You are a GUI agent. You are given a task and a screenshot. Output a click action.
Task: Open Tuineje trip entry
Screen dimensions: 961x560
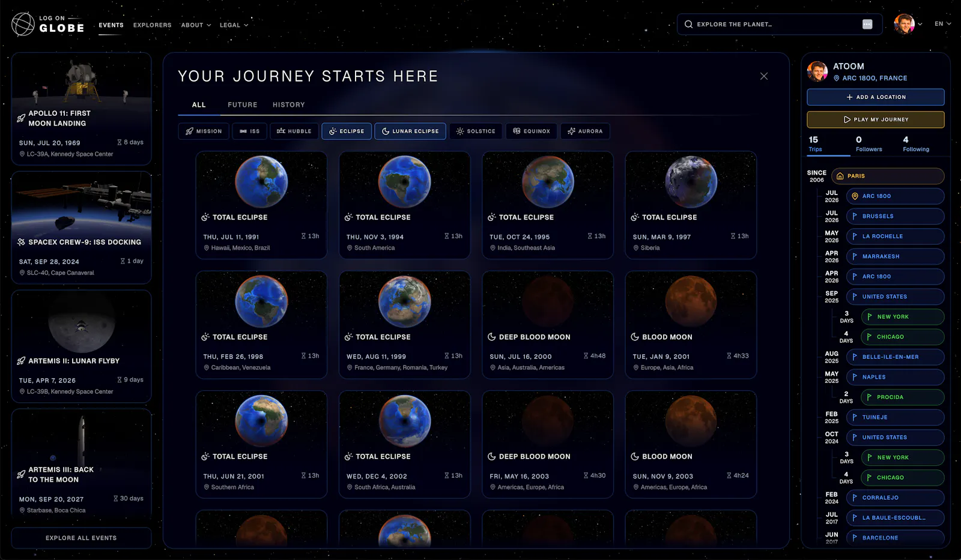(x=896, y=417)
